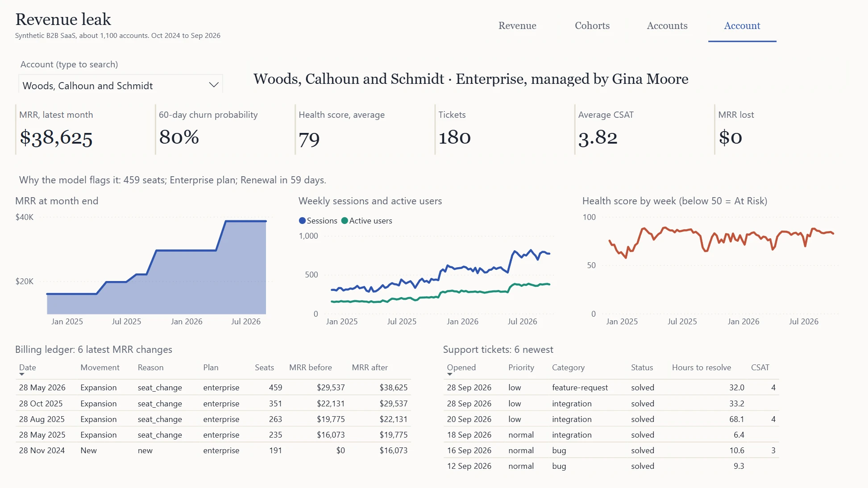The image size is (868, 488).
Task: Click the green Active users legend marker
Action: coord(345,221)
